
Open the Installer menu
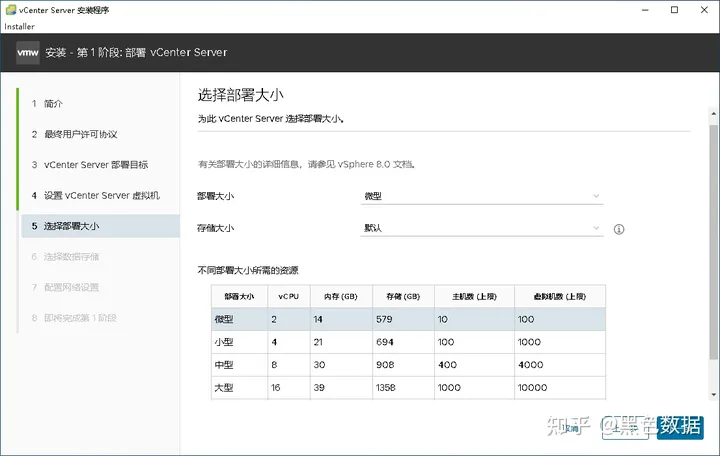point(19,27)
